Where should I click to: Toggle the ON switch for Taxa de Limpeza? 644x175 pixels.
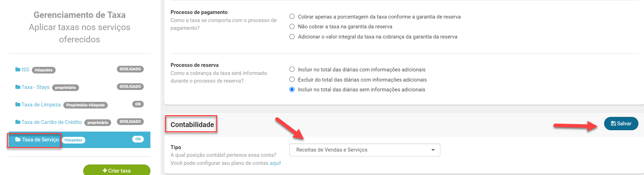pos(138,104)
